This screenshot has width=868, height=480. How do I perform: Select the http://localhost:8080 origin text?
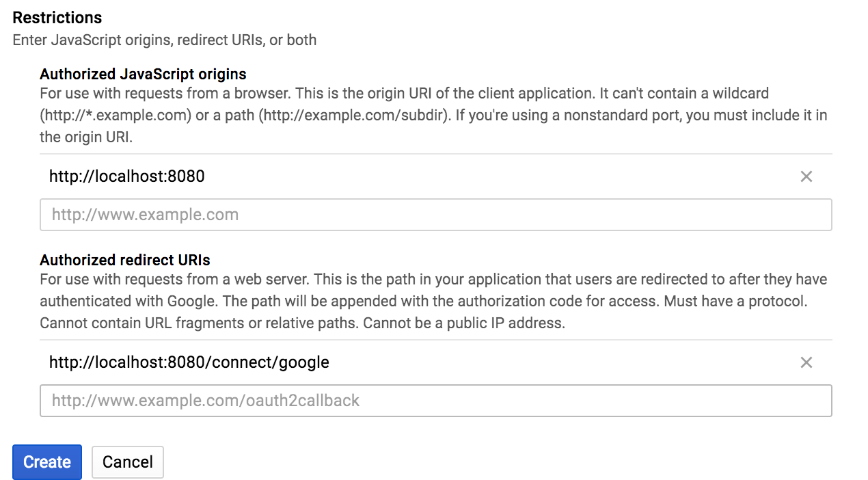(x=127, y=176)
